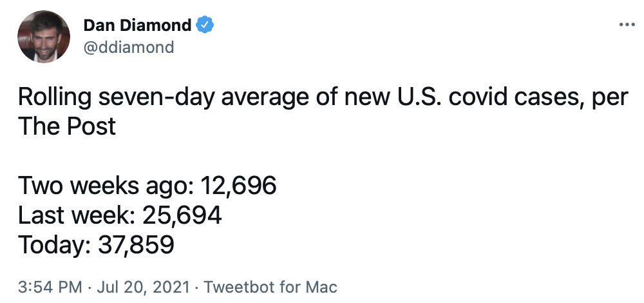Click "The Post" in the tweet
The width and height of the screenshot is (644, 303).
pos(67,126)
